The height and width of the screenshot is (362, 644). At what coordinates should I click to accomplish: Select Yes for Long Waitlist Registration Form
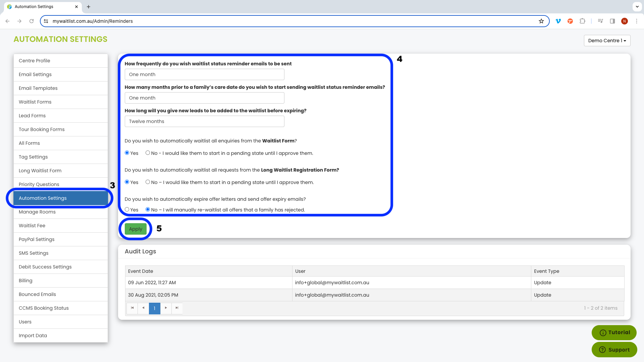[x=127, y=182]
